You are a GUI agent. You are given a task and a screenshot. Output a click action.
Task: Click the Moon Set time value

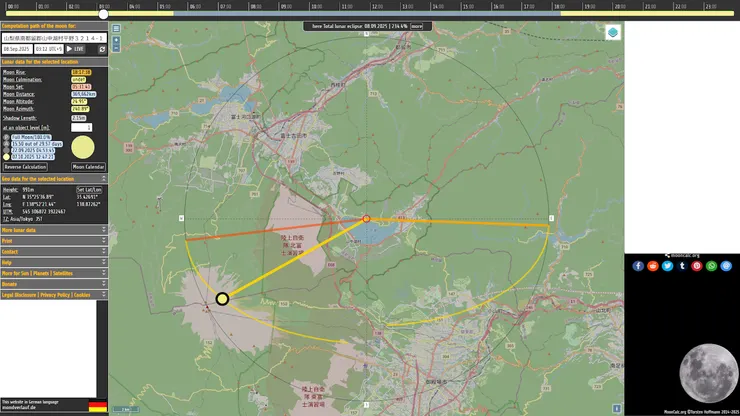click(x=81, y=87)
